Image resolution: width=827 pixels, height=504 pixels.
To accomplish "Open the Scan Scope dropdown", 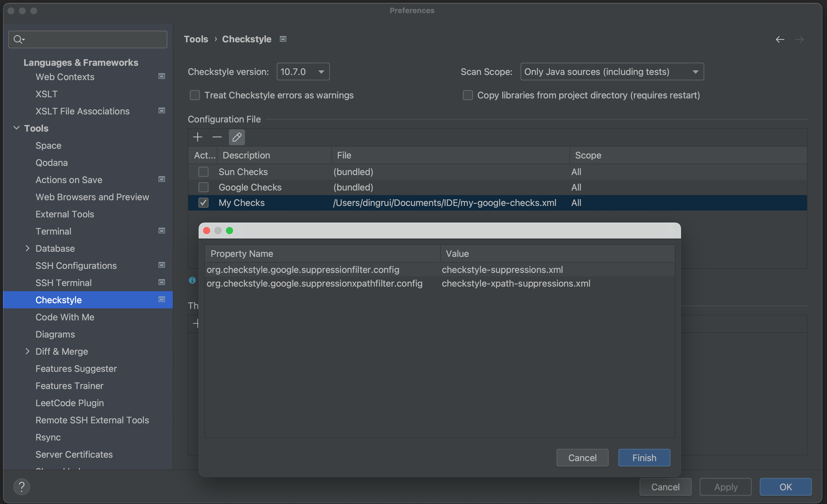I will (612, 72).
